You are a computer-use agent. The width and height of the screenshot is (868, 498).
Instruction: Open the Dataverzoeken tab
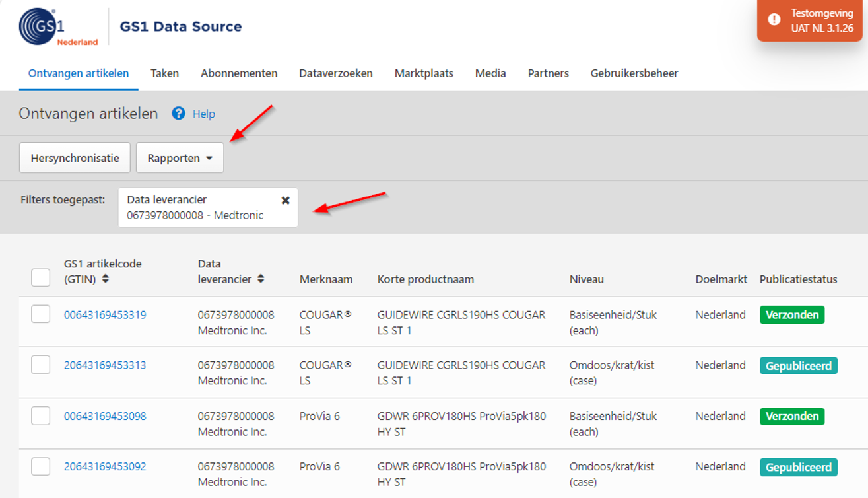335,73
